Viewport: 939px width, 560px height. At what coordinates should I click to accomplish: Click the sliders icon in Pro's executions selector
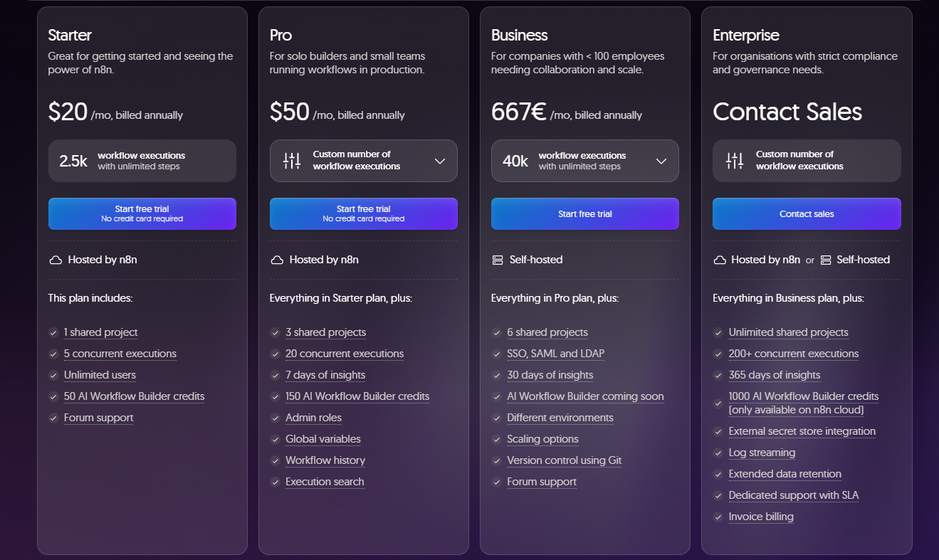point(291,161)
